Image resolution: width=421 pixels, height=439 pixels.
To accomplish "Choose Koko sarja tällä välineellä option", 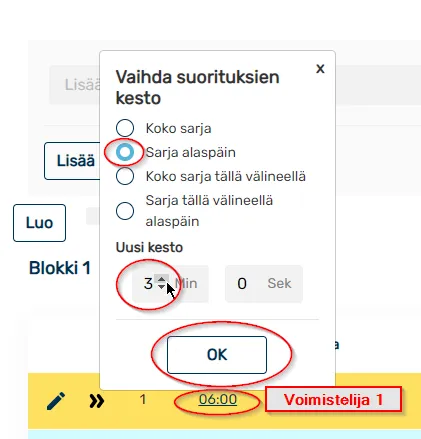I will click(125, 176).
